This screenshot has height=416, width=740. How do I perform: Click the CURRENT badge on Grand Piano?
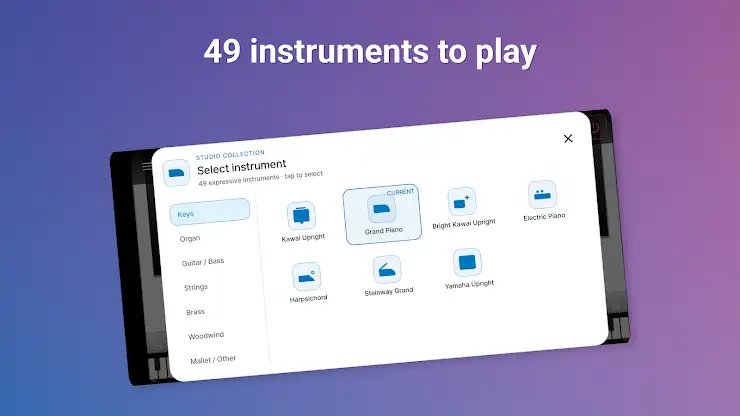click(400, 192)
